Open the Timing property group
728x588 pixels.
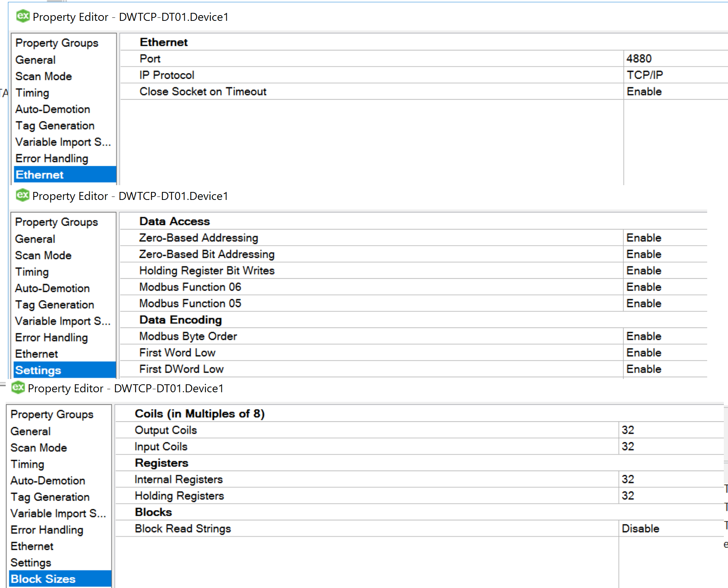pyautogui.click(x=32, y=93)
